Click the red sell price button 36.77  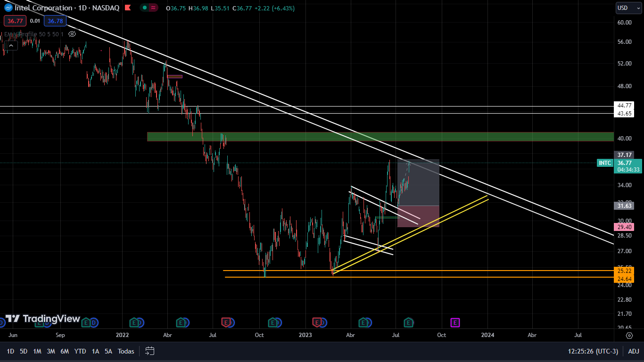tap(15, 21)
